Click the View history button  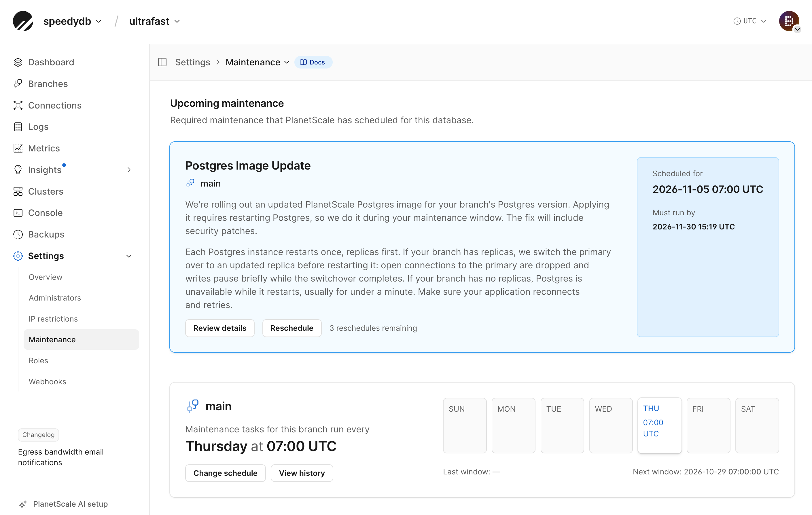point(302,473)
